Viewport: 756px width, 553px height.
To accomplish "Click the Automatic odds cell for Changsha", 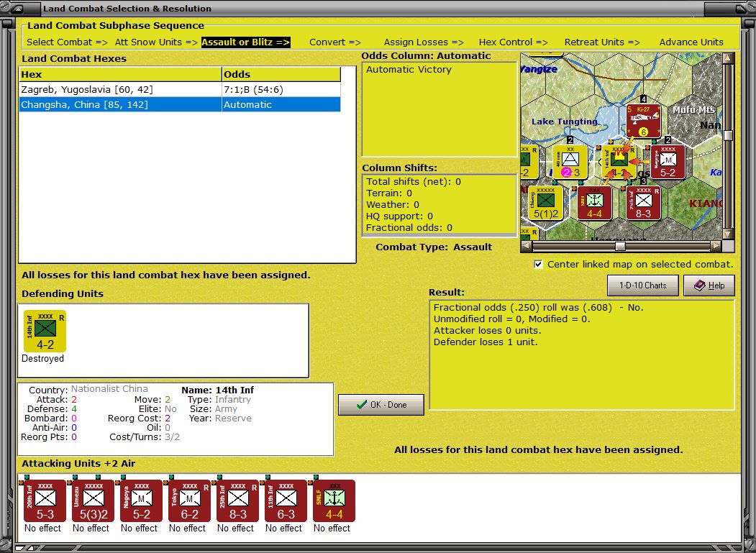I will click(x=281, y=104).
